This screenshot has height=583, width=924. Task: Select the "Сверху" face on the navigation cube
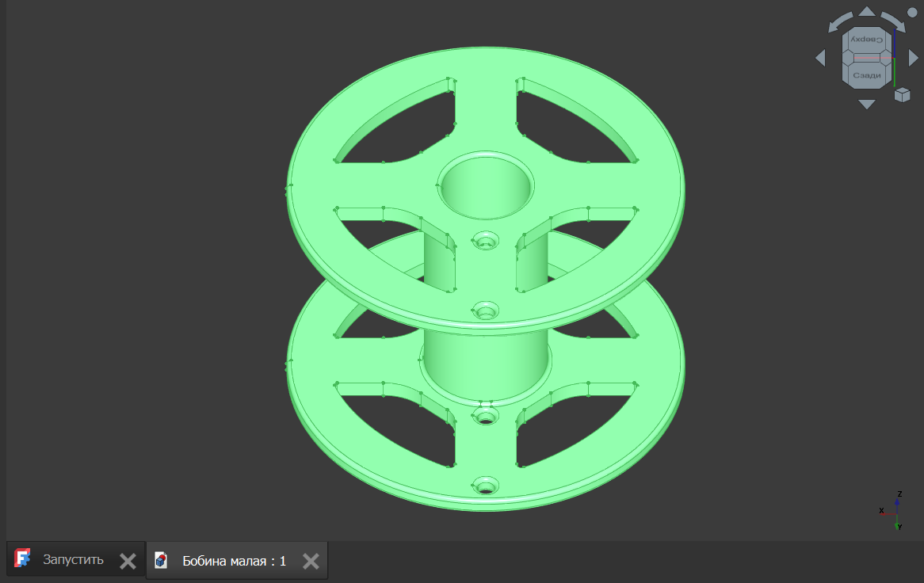[866, 39]
